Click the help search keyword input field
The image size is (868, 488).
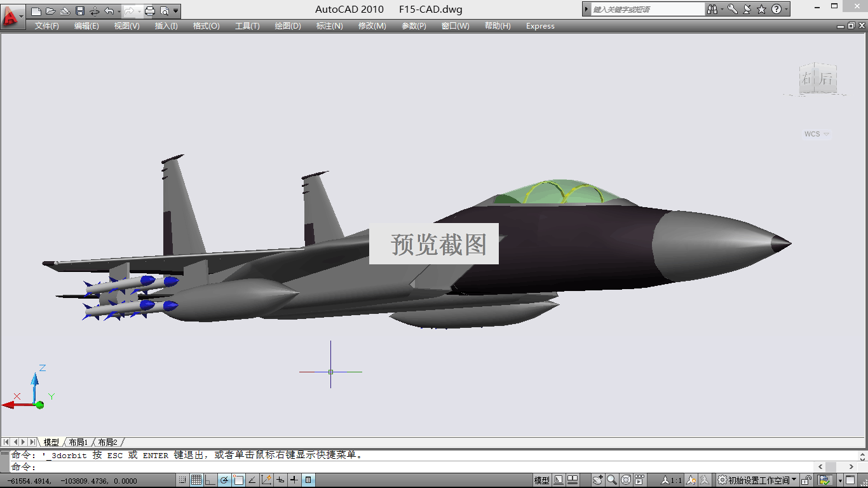pyautogui.click(x=648, y=10)
